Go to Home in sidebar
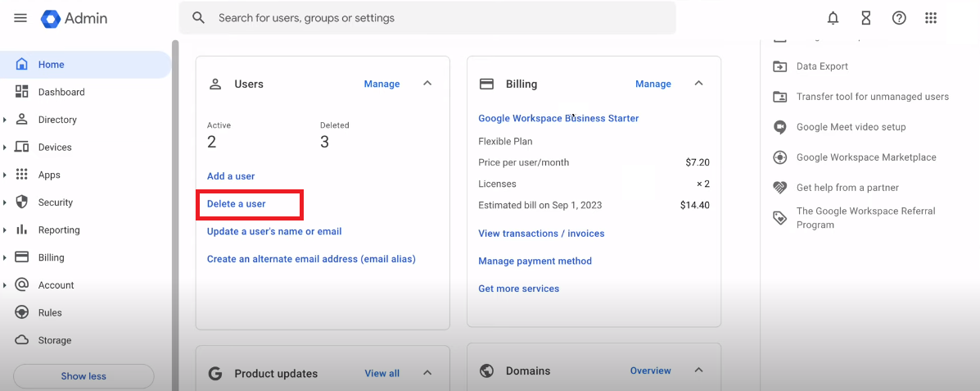980x391 pixels. [x=85, y=65]
